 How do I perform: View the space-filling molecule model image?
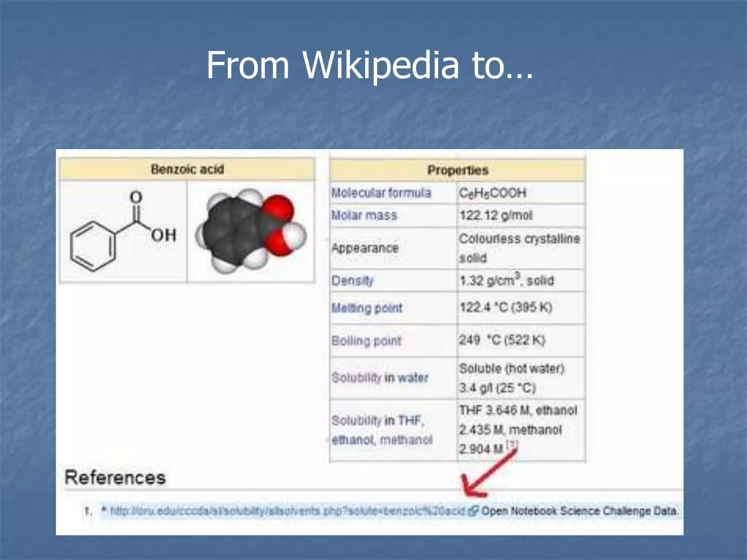[x=251, y=231]
